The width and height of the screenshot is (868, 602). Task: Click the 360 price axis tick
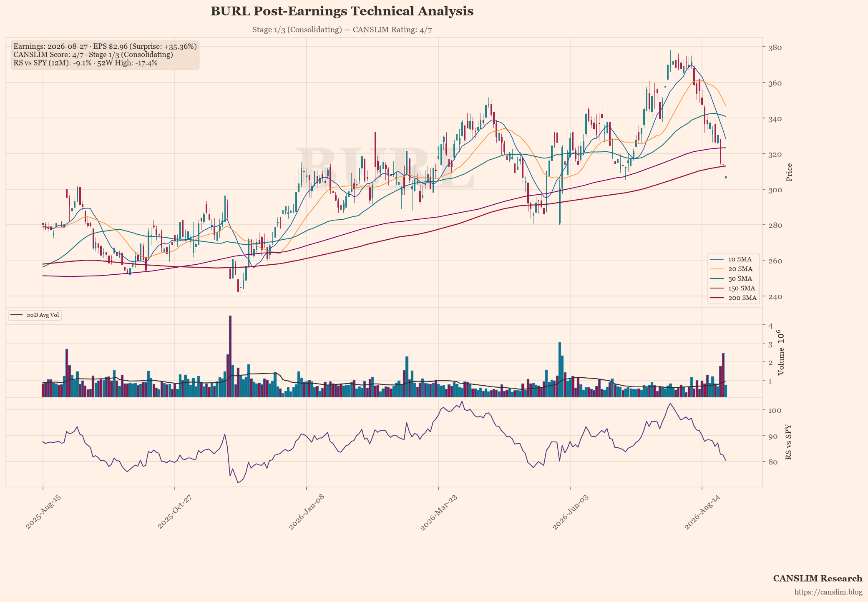775,83
